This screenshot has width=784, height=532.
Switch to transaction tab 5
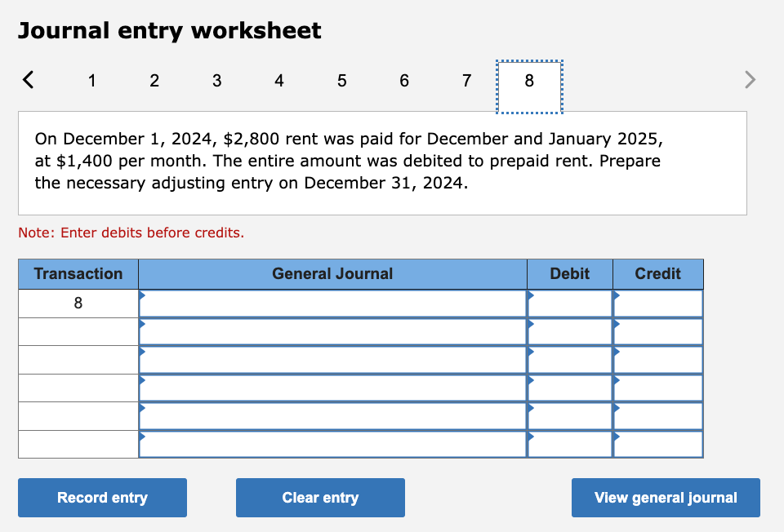(341, 81)
